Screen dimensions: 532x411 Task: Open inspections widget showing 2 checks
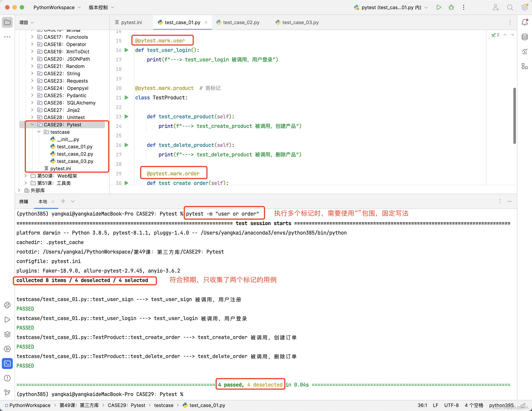tap(495, 35)
